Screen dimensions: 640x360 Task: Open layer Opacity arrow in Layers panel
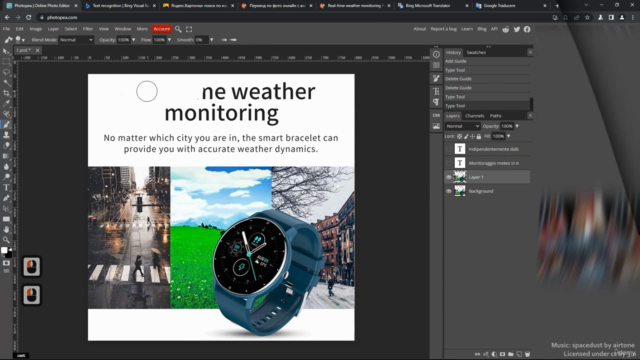(x=517, y=126)
